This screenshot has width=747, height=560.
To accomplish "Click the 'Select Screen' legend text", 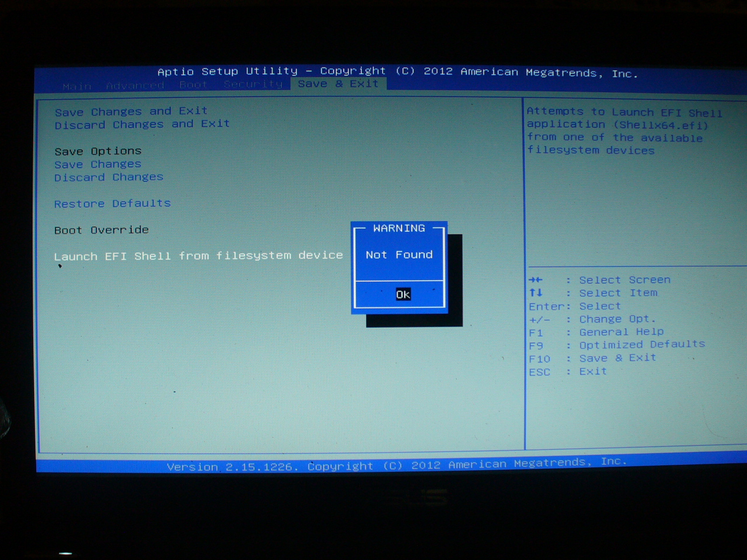I will pos(625,280).
